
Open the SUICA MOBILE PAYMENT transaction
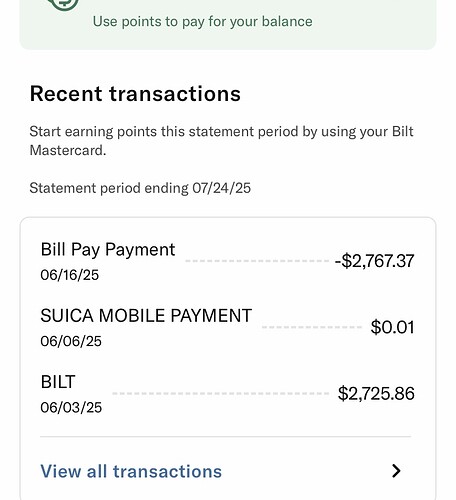coord(227,328)
